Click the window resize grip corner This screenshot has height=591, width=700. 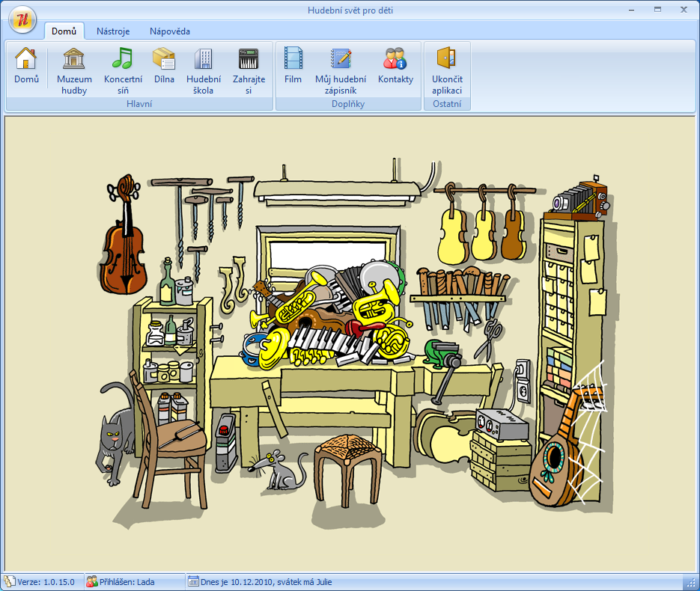tap(690, 583)
